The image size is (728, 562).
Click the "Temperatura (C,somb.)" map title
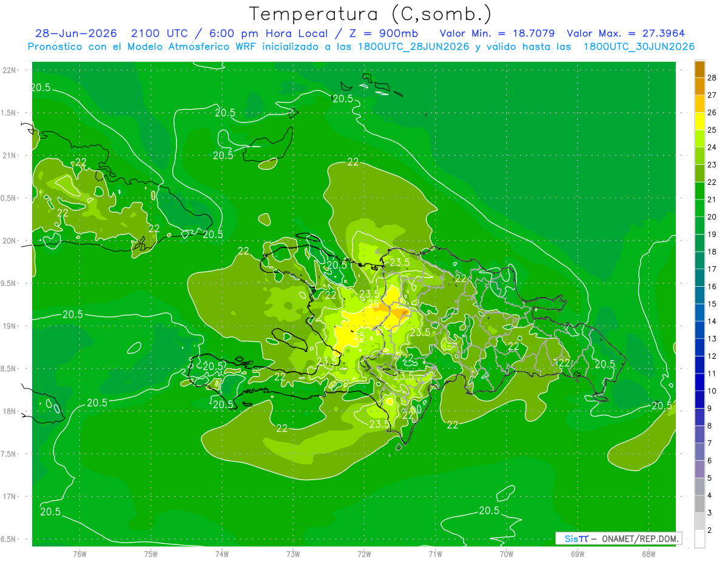[x=371, y=13]
